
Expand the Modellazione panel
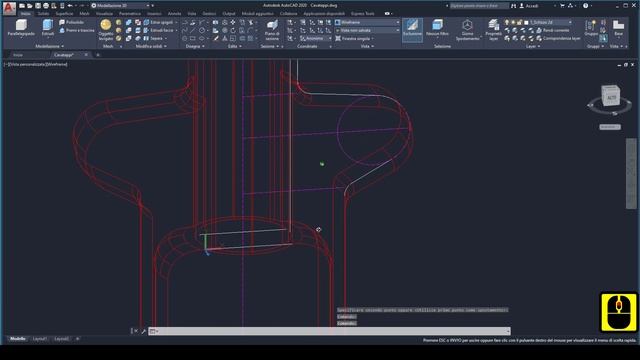point(50,46)
